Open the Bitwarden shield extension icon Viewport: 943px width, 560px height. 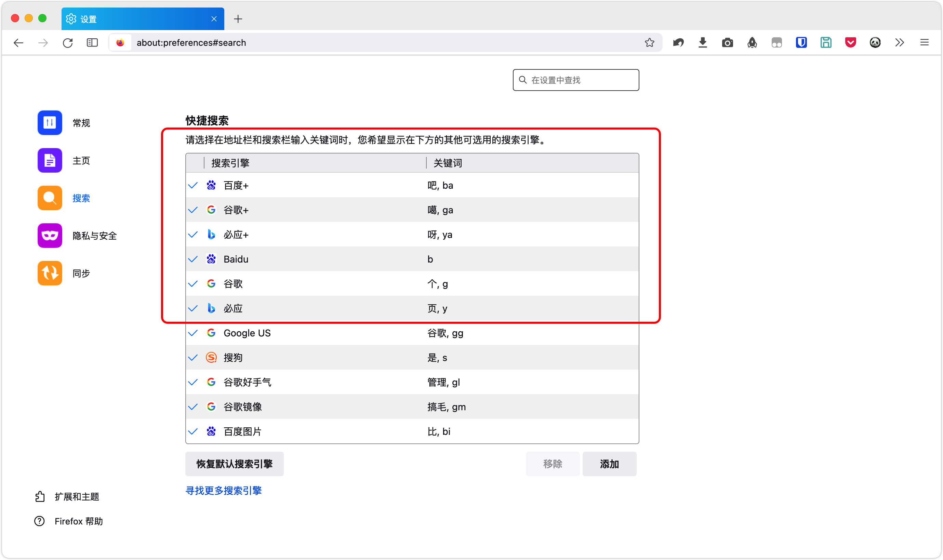[x=801, y=42]
